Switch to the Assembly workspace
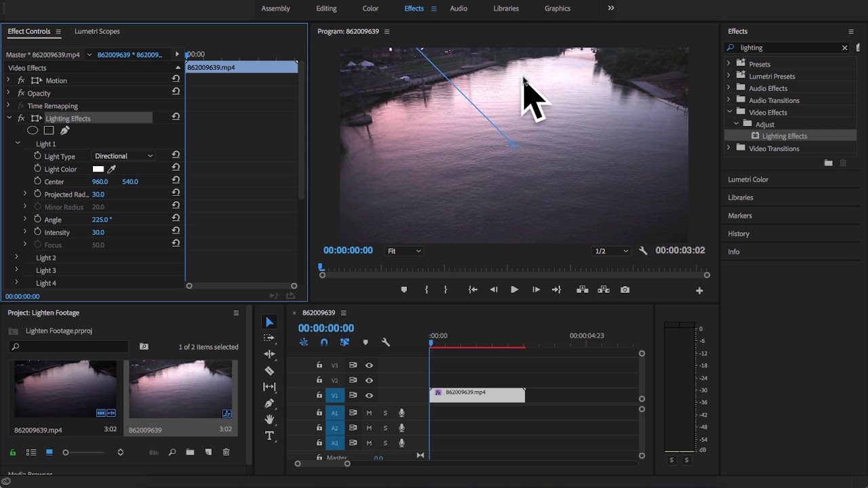This screenshot has width=868, height=488. click(x=275, y=8)
